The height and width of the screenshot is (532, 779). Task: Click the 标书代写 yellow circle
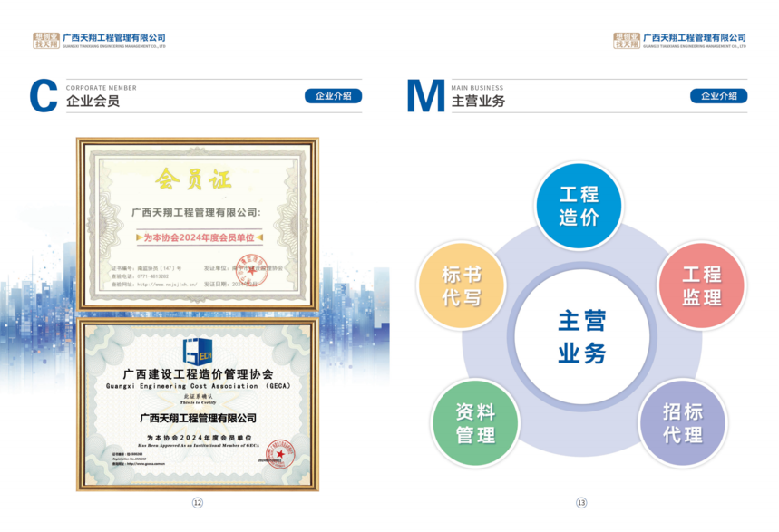click(x=462, y=285)
